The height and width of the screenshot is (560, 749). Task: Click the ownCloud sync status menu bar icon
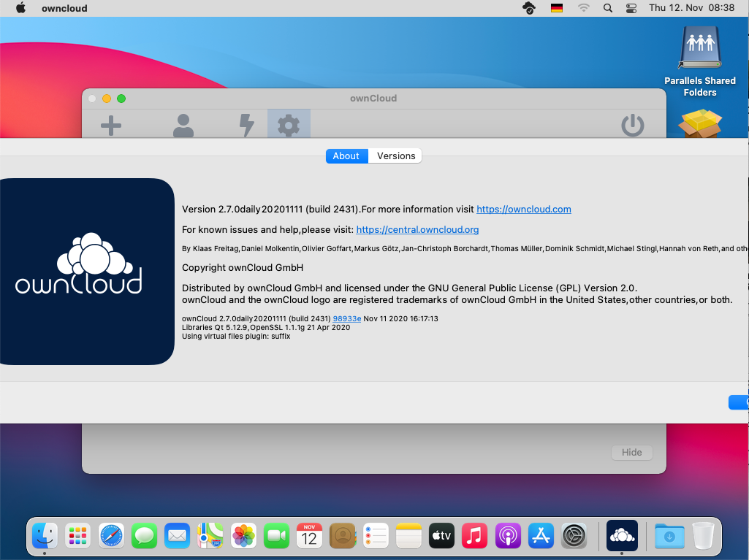529,8
